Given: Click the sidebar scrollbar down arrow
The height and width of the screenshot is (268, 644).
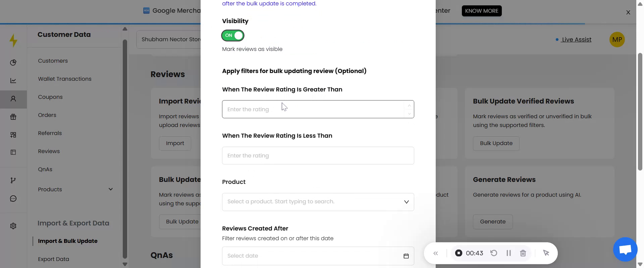Looking at the screenshot, I should 125,264.
